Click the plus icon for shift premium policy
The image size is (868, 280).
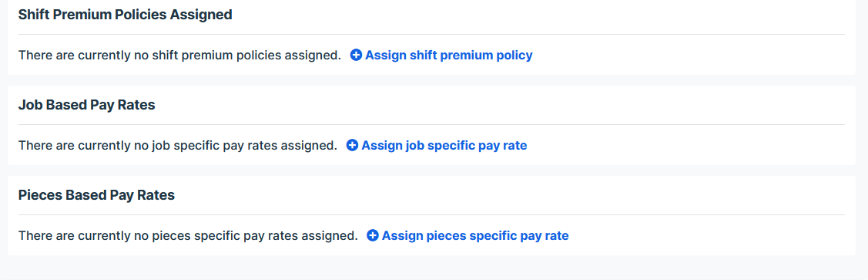(x=357, y=56)
